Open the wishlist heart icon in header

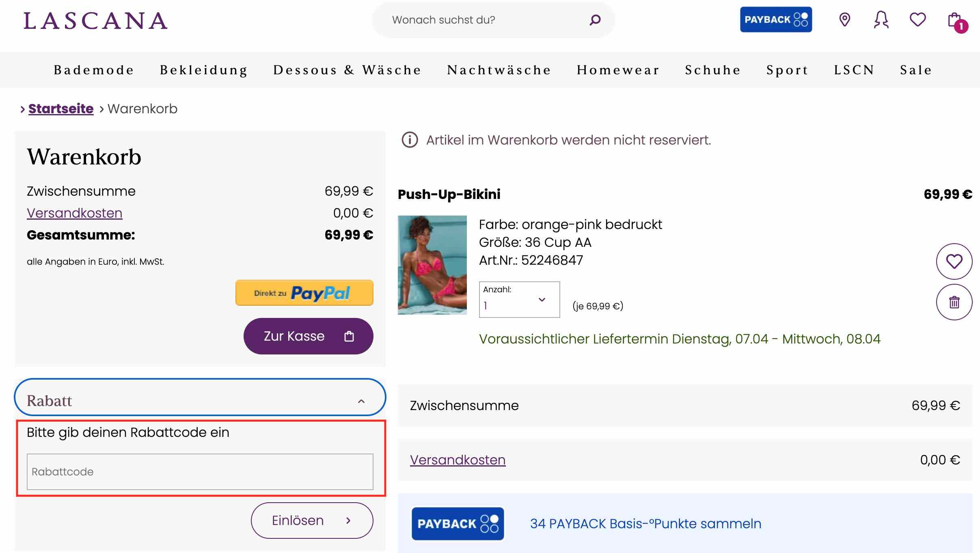click(918, 19)
